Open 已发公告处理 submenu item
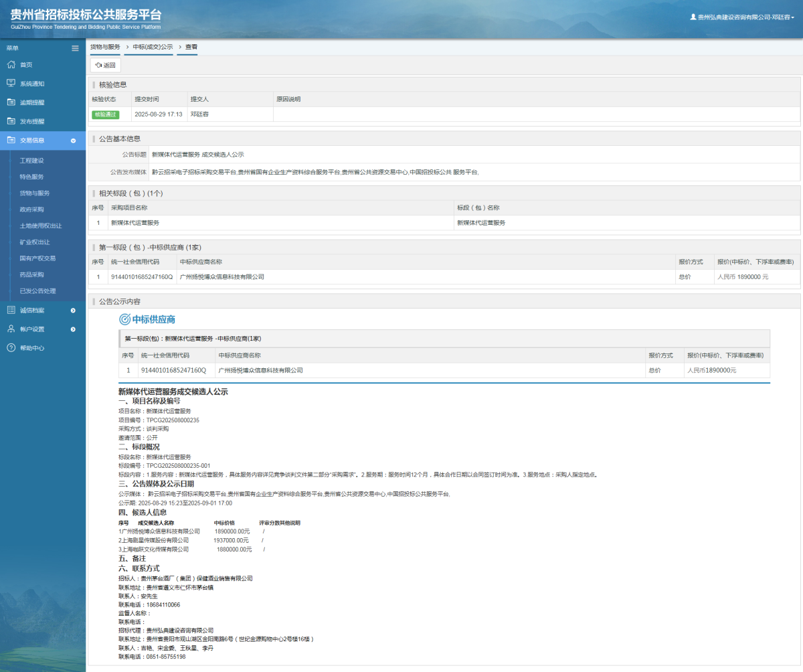803x672 pixels. point(37,291)
